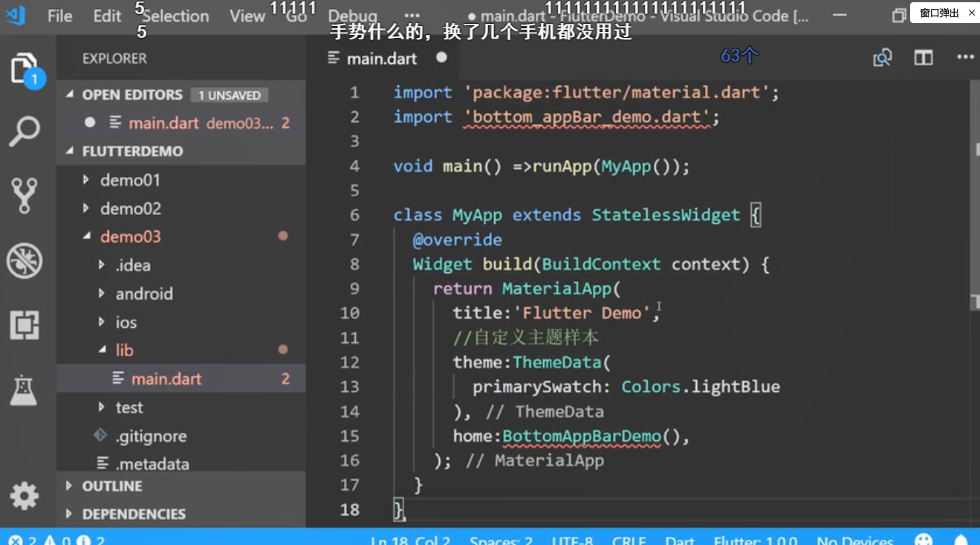Click No Devices in status bar

pyautogui.click(x=855, y=541)
